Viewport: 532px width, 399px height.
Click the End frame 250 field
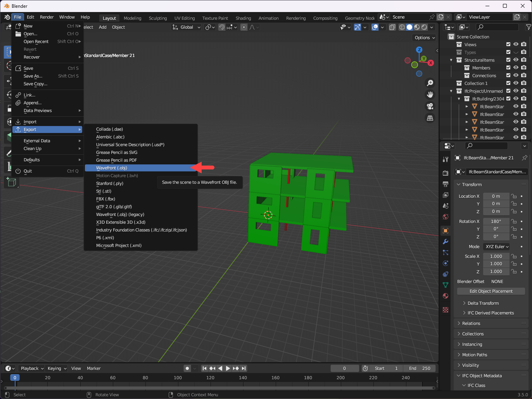click(420, 368)
